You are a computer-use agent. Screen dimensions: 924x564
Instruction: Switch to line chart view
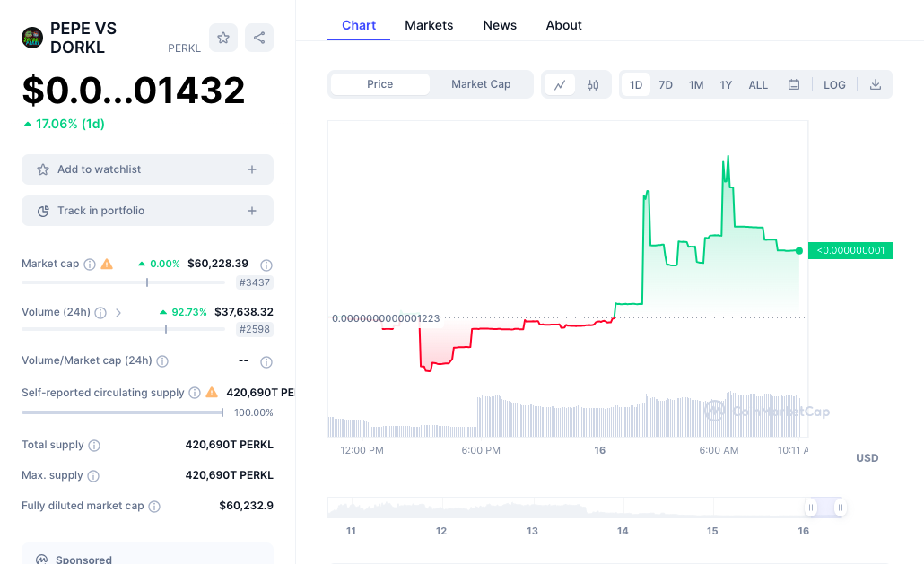[x=560, y=85]
